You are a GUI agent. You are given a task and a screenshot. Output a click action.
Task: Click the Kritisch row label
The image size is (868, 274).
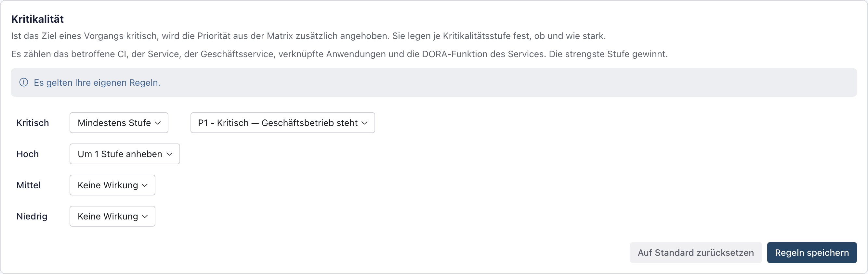[x=33, y=123]
